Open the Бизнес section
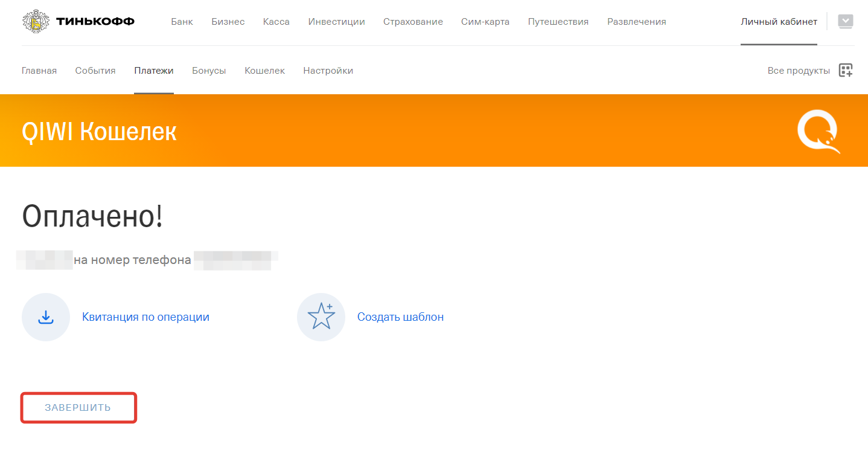Screen dimensions: 868x473 [228, 22]
